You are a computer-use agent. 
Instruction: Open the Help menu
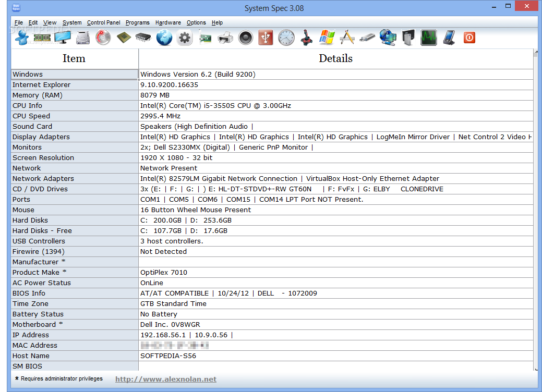tap(217, 22)
